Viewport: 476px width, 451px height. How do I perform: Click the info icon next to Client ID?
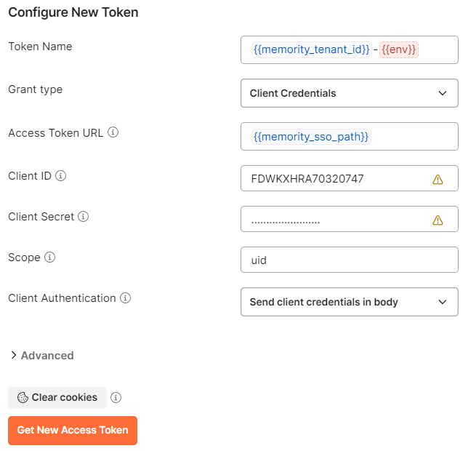(x=61, y=176)
